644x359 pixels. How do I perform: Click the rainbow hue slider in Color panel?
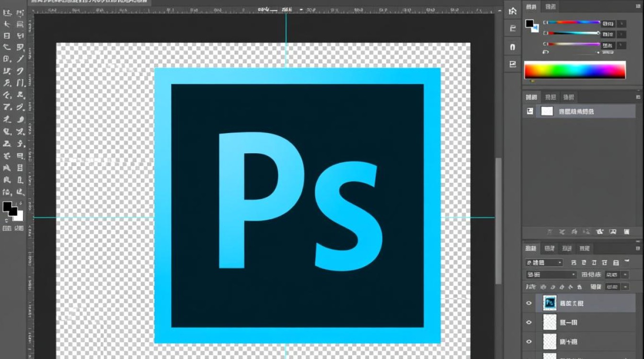pos(574,22)
